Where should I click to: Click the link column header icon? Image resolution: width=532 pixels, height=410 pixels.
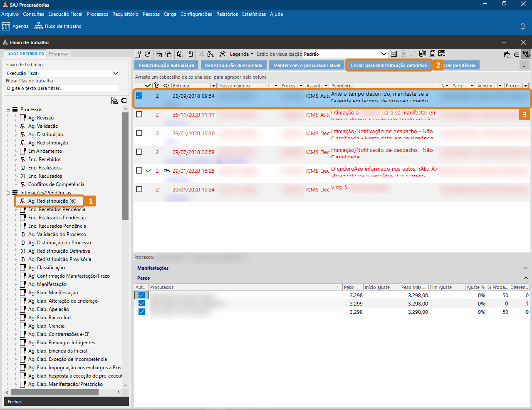point(166,86)
